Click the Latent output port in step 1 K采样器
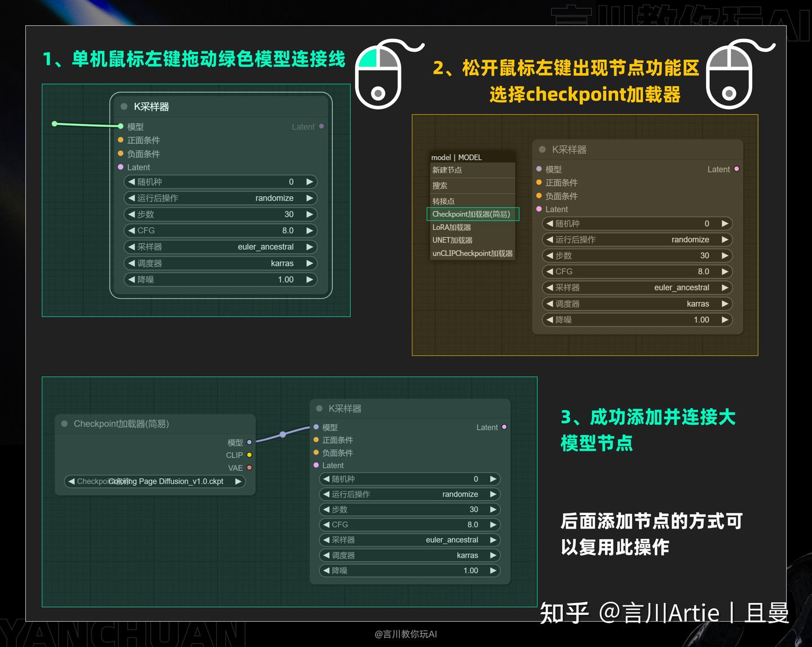The width and height of the screenshot is (812, 647). [x=321, y=126]
